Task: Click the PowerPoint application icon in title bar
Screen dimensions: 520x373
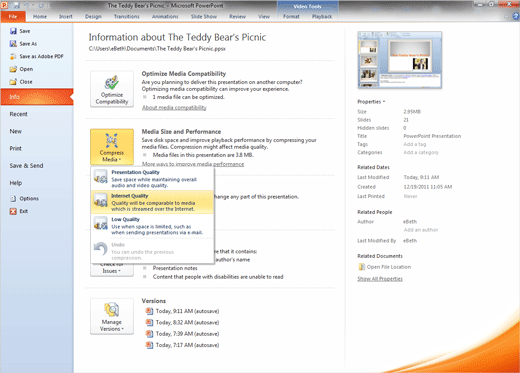Action: click(5, 5)
